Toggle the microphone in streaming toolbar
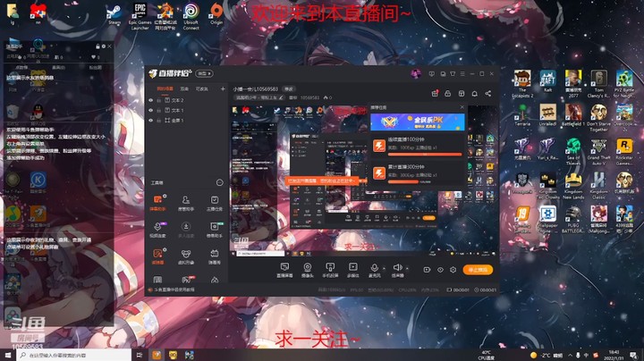644x361 pixels. 374,271
